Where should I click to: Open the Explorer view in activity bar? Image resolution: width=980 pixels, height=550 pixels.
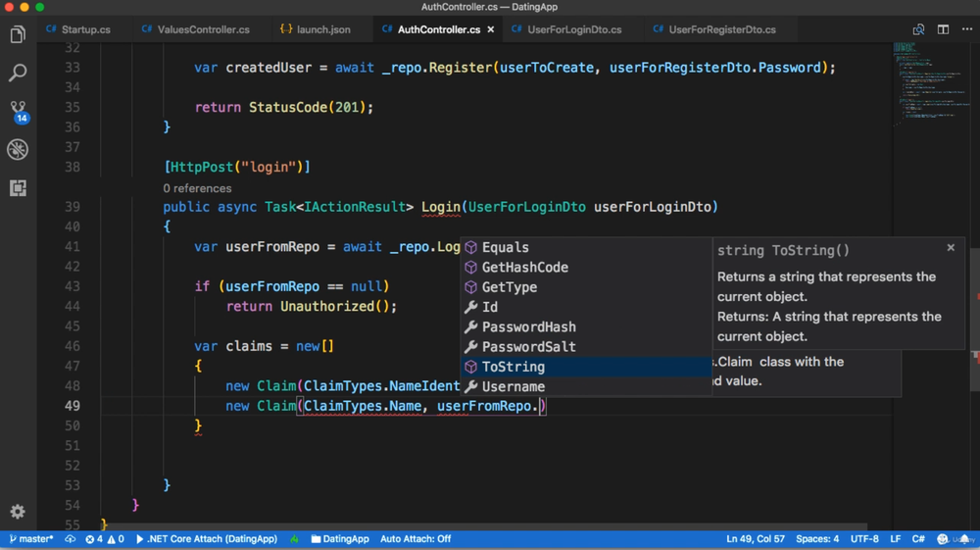[18, 34]
